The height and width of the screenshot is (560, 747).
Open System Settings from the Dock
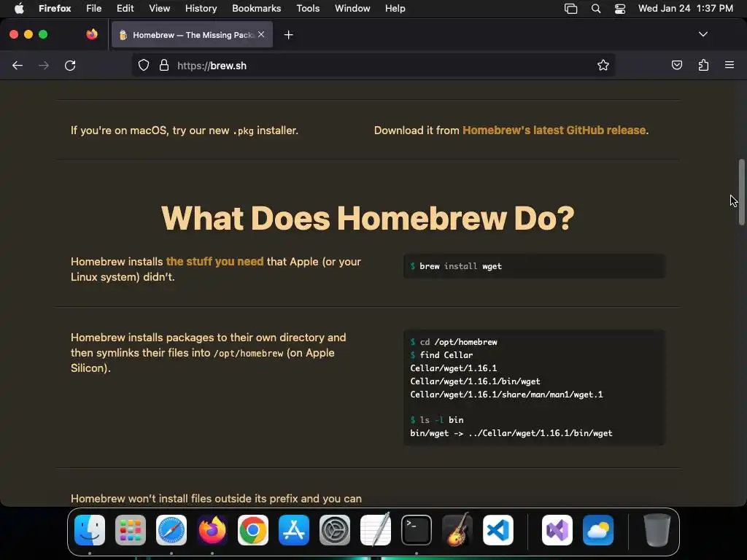point(335,530)
